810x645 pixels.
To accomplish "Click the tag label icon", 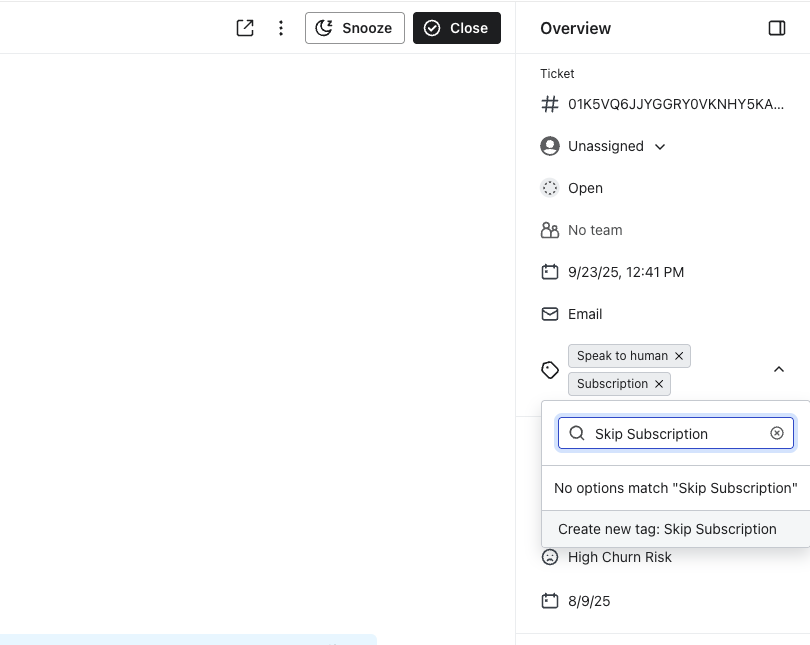I will coord(549,370).
